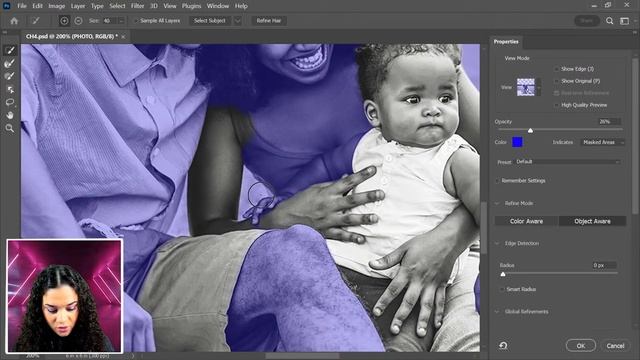Open the Window menu
Viewport: 640px width, 360px height.
(x=218, y=6)
